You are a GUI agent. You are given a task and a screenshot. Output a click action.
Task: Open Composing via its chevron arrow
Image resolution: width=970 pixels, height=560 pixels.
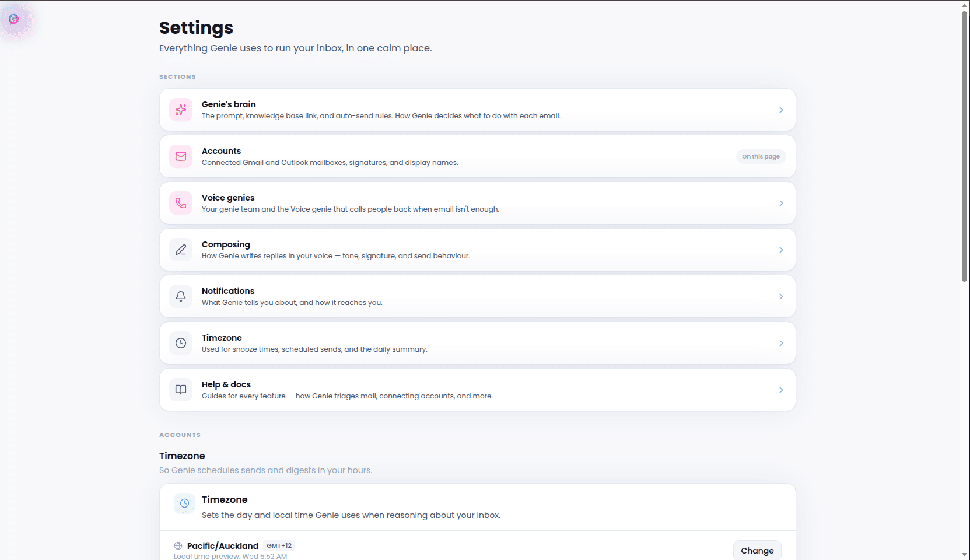click(x=781, y=250)
